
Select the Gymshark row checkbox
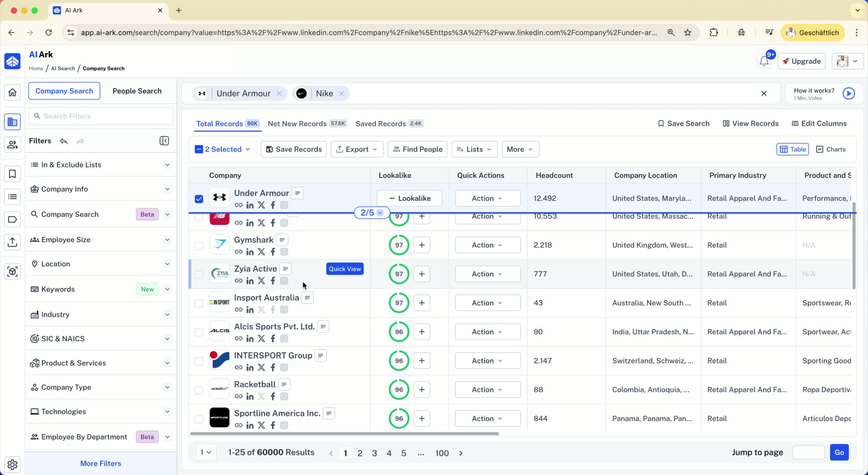pos(199,246)
